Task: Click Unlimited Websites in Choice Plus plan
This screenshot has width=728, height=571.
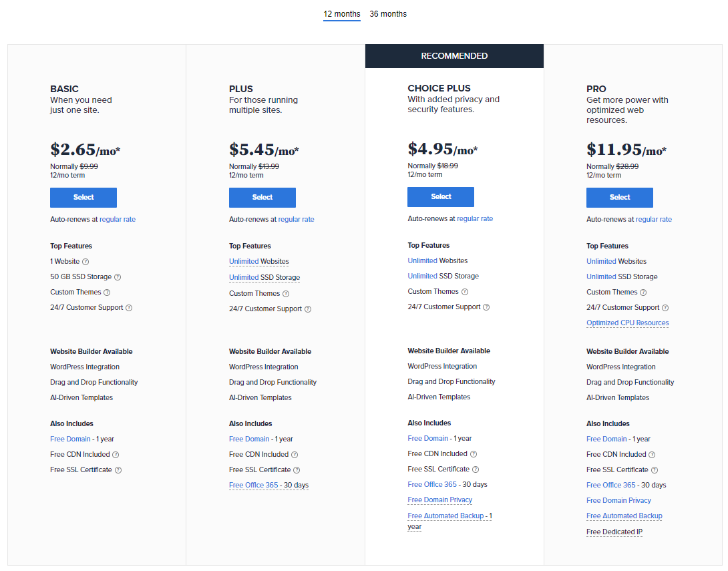Action: click(438, 261)
